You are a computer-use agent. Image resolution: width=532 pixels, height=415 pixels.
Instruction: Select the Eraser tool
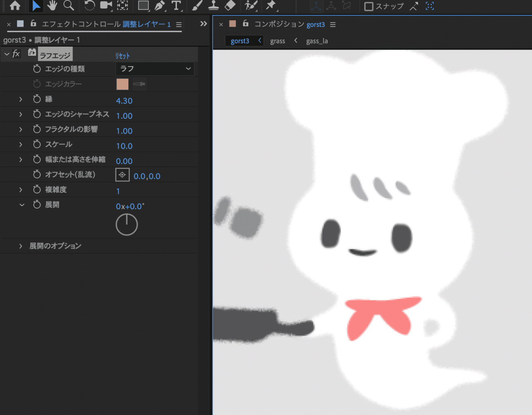tap(230, 5)
